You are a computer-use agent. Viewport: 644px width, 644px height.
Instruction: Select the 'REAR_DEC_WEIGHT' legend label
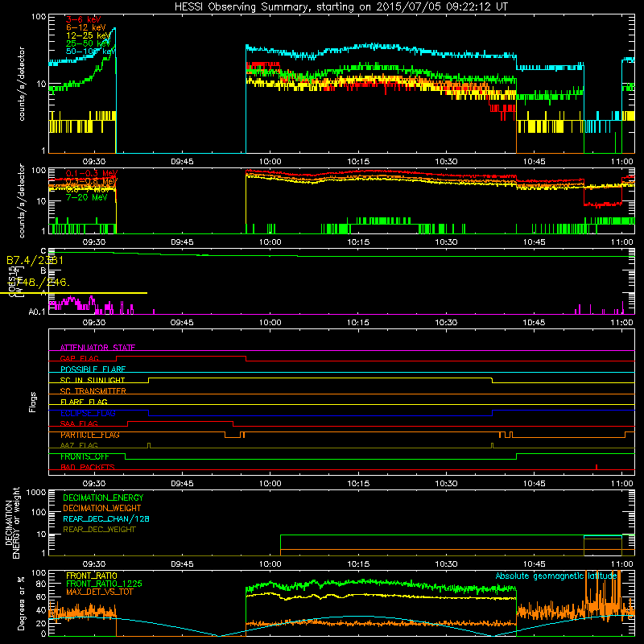(99, 530)
